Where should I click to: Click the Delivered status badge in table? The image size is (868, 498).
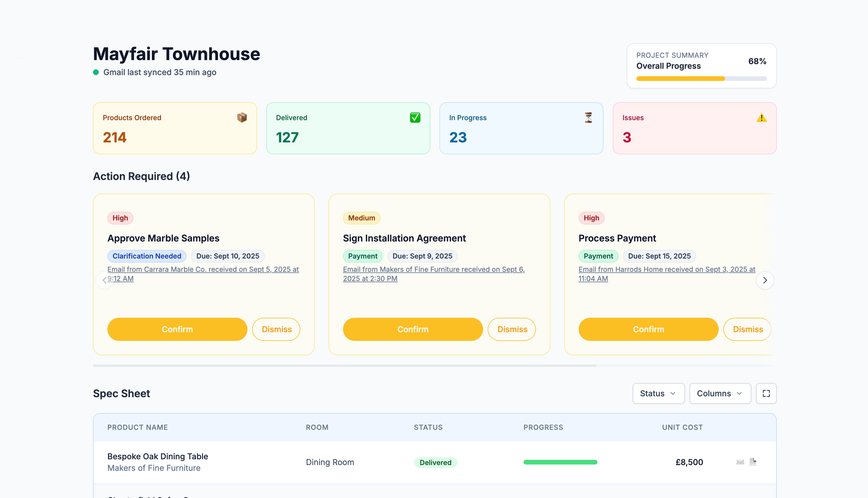click(435, 462)
